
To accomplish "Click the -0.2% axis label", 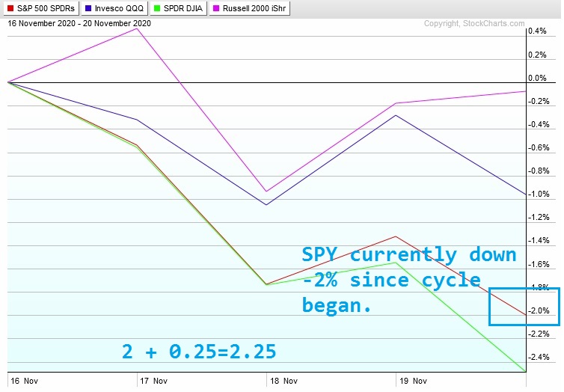I will [x=539, y=102].
